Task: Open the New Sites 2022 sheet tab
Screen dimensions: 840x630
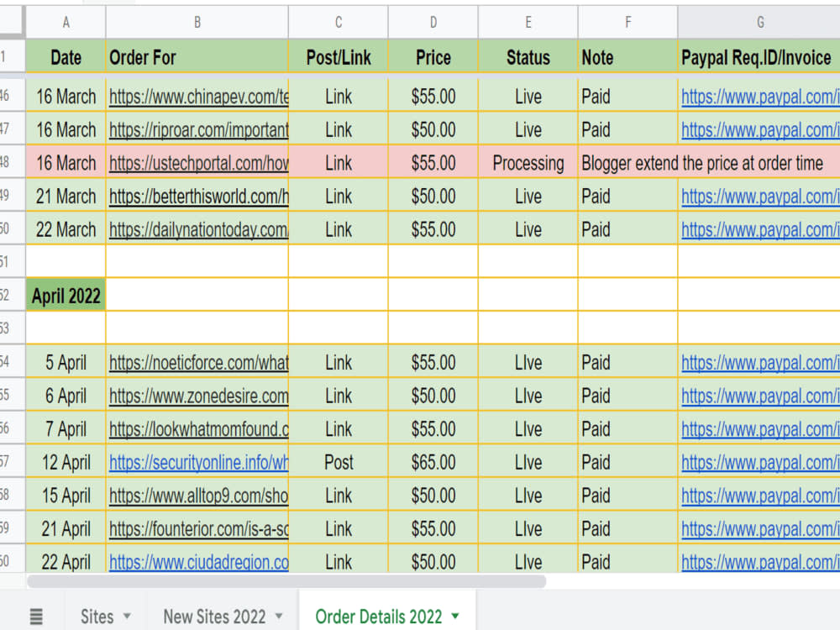Action: [214, 617]
